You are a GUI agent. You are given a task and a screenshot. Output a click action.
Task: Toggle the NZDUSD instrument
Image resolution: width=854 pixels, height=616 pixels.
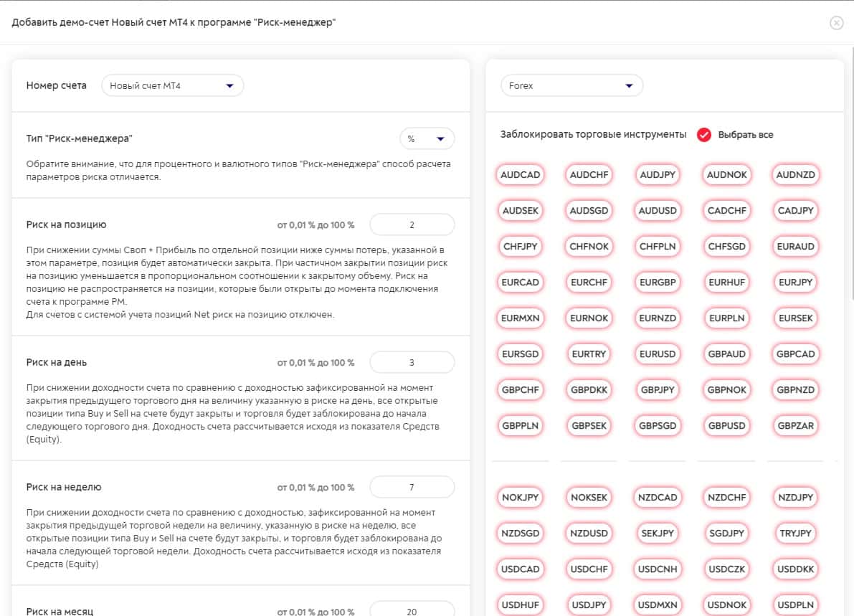point(589,534)
